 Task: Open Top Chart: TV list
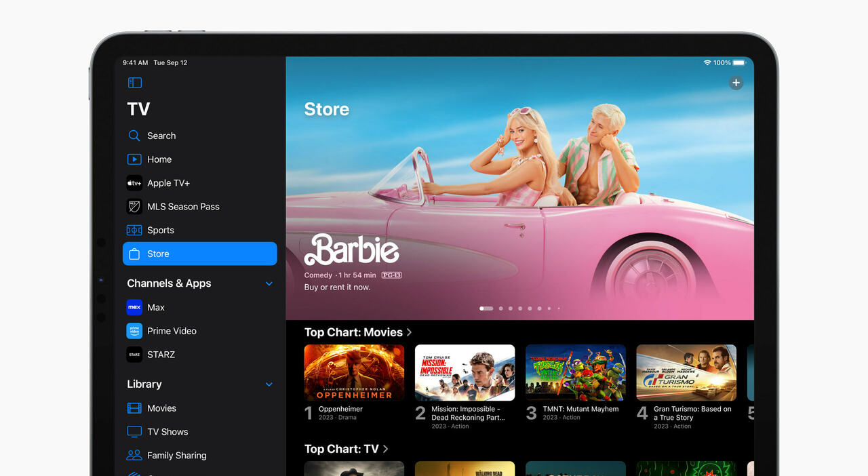(x=346, y=449)
